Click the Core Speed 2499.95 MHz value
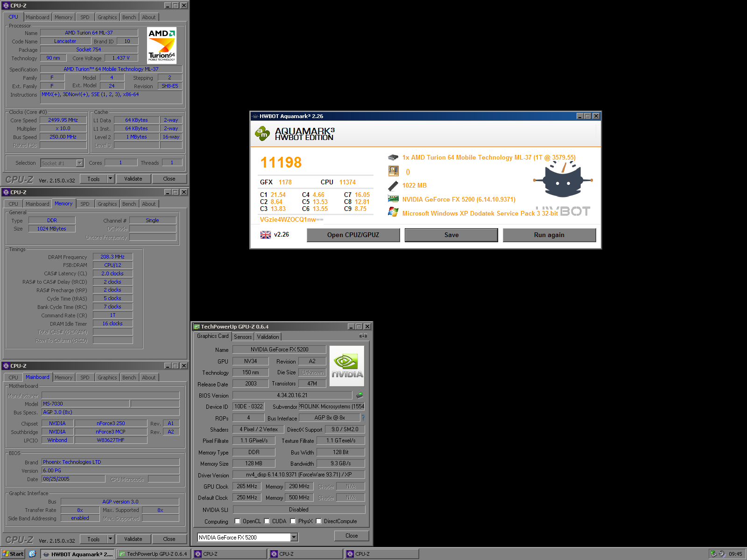Screen dimensions: 747x560 63,120
